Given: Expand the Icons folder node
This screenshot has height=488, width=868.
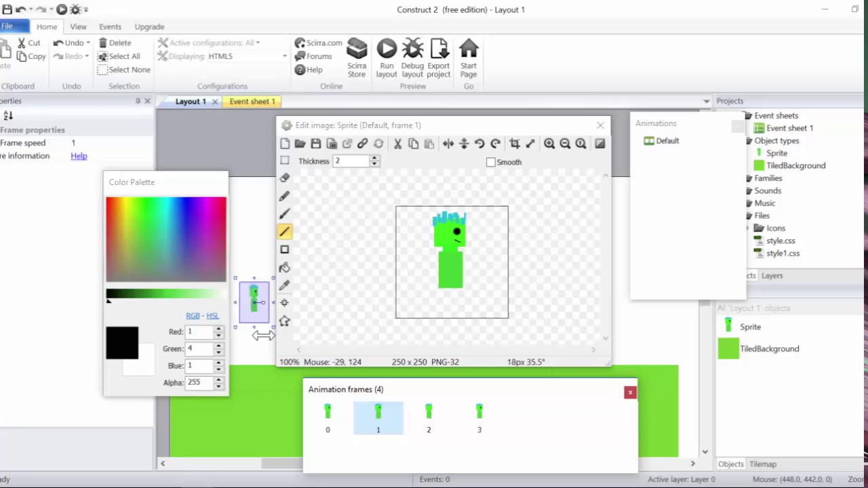Looking at the screenshot, I should 749,228.
